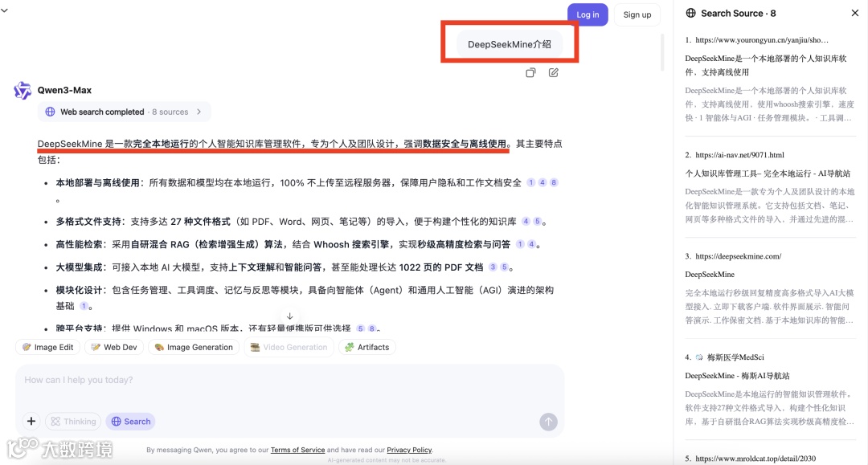
Task: Open source 4 梅斯医学MedSci
Action: [735, 357]
